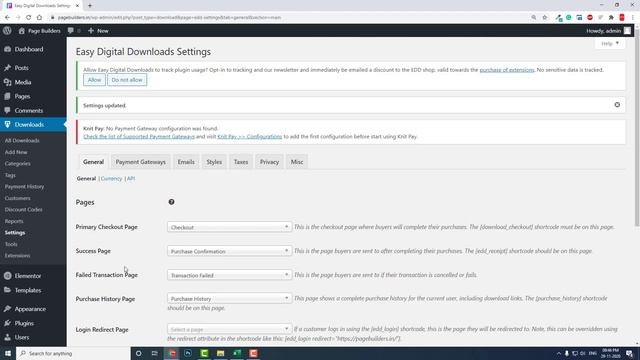Open the Failed Transaction Page dropdown
This screenshot has width=640, height=360.
229,275
